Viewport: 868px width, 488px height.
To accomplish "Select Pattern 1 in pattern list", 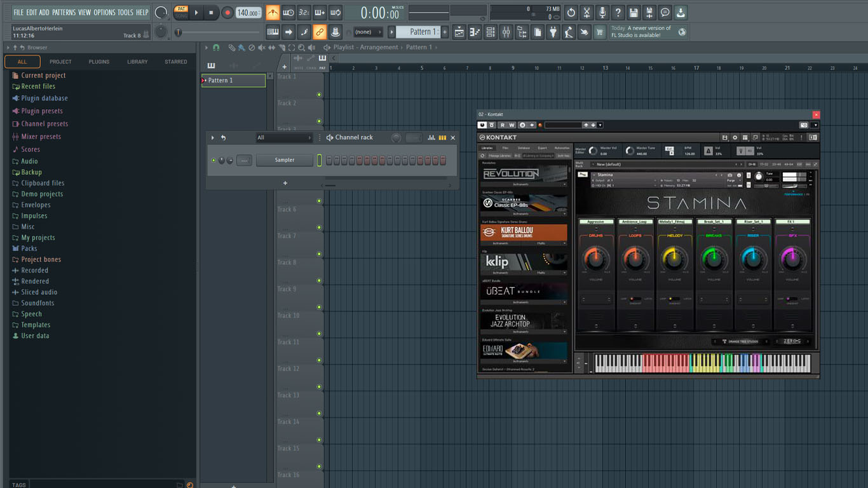I will coord(233,80).
